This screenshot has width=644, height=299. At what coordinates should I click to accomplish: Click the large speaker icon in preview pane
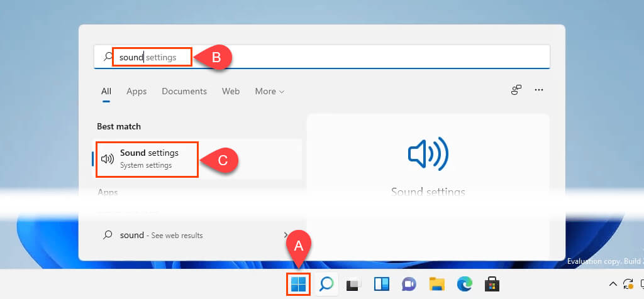pyautogui.click(x=428, y=154)
